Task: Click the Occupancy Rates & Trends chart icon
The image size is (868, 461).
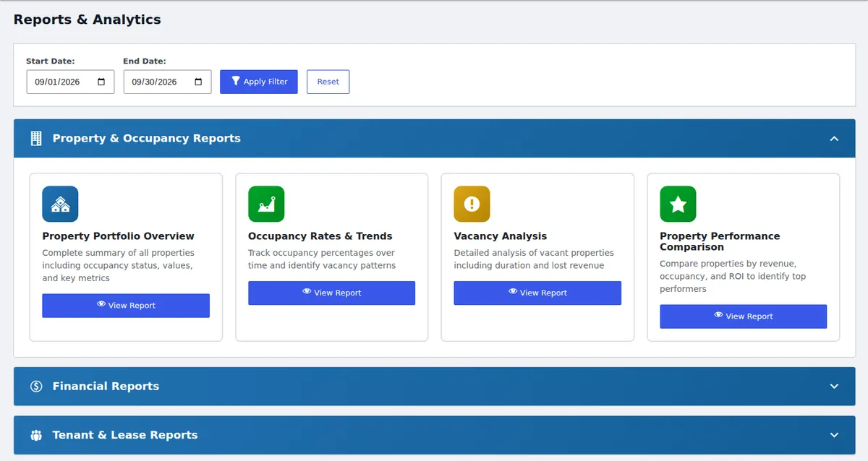Action: click(266, 204)
